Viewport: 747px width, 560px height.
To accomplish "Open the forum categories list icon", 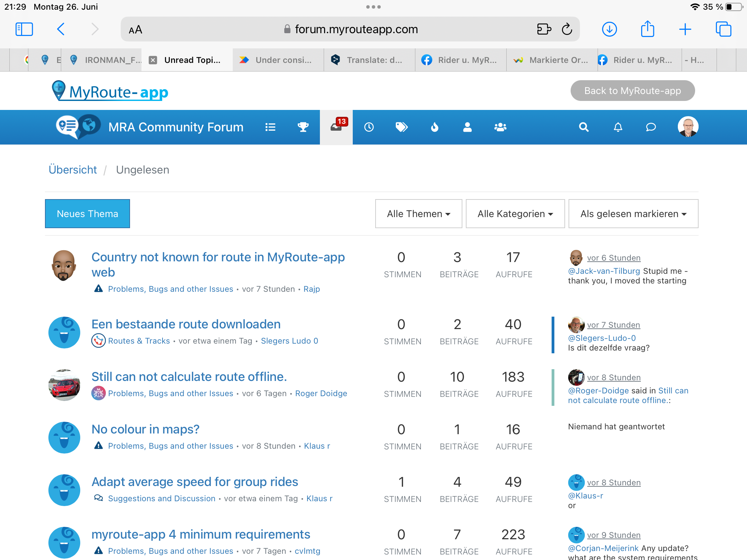I will (x=270, y=127).
